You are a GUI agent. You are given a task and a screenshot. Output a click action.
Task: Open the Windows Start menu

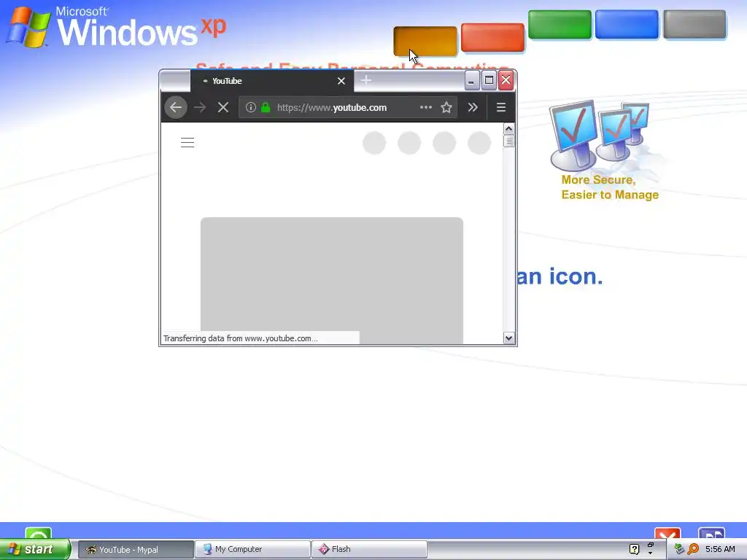click(35, 549)
